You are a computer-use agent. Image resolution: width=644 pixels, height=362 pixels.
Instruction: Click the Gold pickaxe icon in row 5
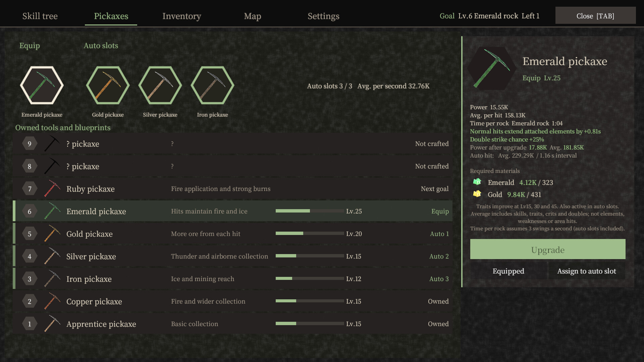(52, 234)
